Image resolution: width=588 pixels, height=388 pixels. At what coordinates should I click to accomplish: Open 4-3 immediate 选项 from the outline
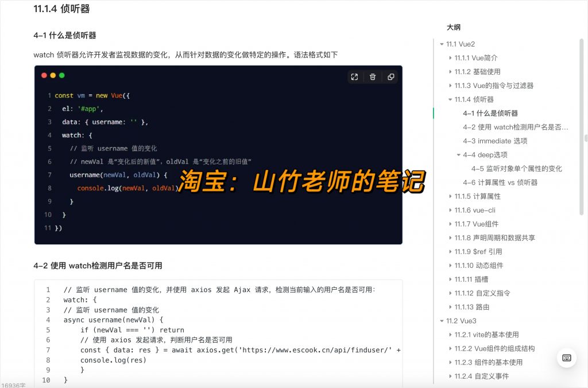click(x=491, y=141)
